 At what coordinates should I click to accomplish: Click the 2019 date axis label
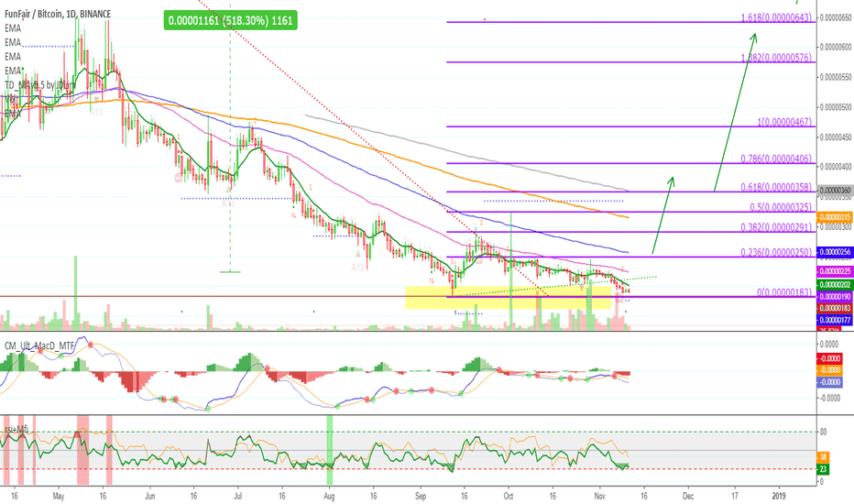(779, 496)
